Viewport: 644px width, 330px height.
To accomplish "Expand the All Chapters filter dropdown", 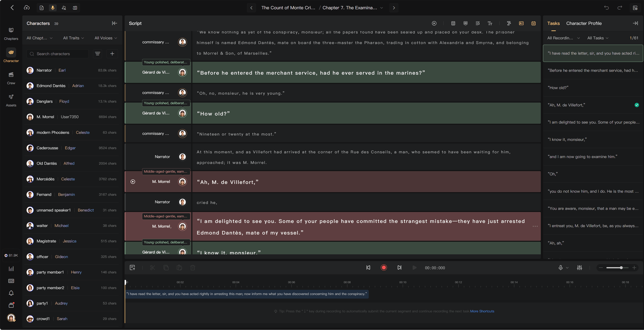I will 40,38.
